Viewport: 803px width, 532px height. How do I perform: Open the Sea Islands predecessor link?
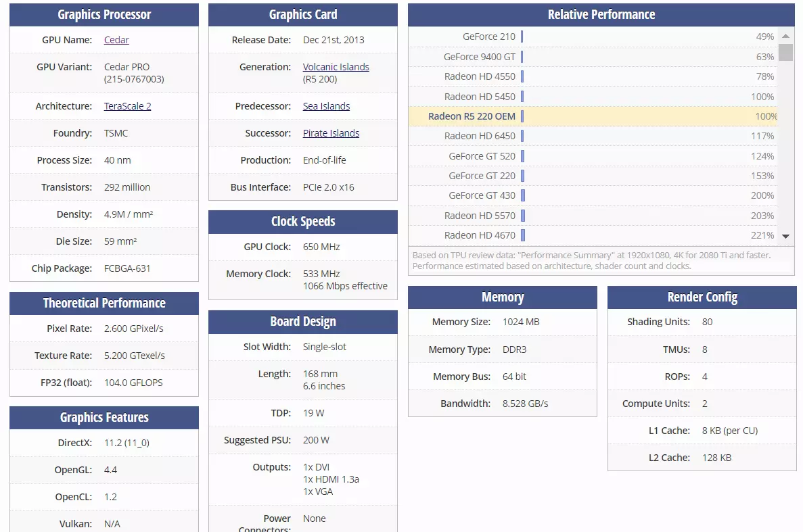[326, 106]
